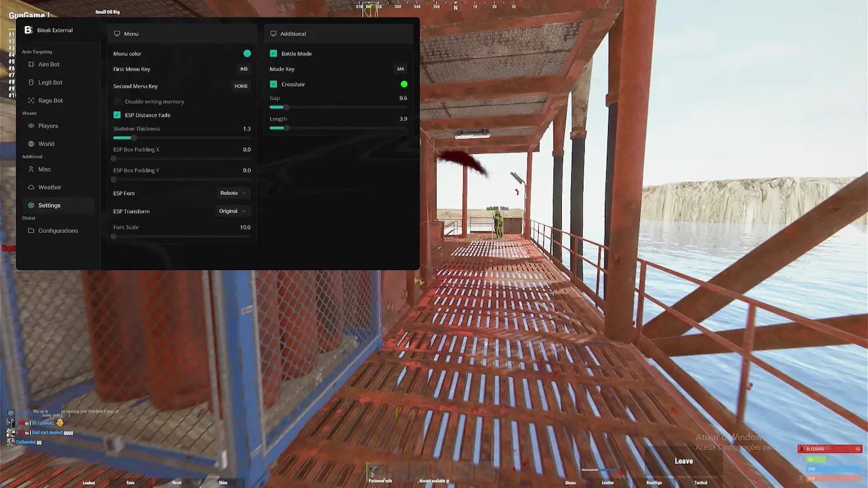Select the Tactical skin tab

tap(701, 483)
